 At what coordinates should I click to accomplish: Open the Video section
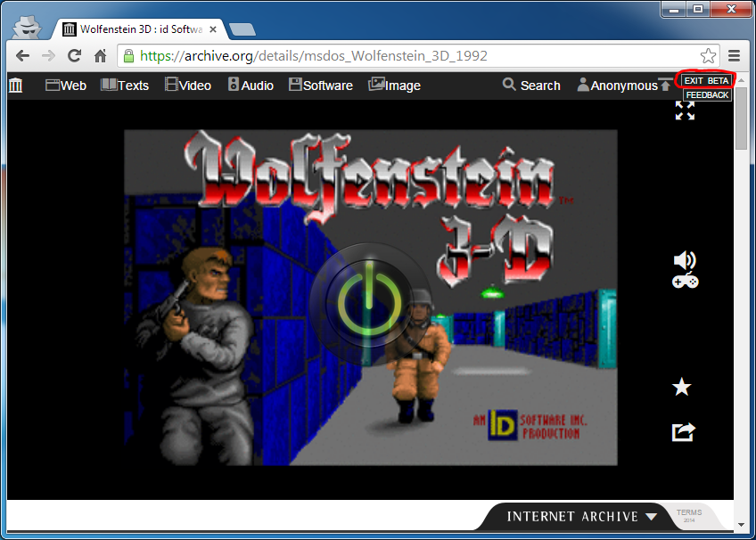click(188, 86)
